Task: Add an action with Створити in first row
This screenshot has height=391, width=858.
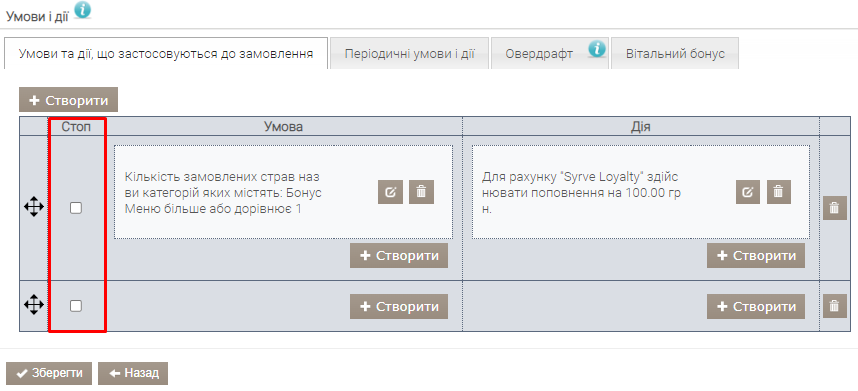Action: [756, 256]
